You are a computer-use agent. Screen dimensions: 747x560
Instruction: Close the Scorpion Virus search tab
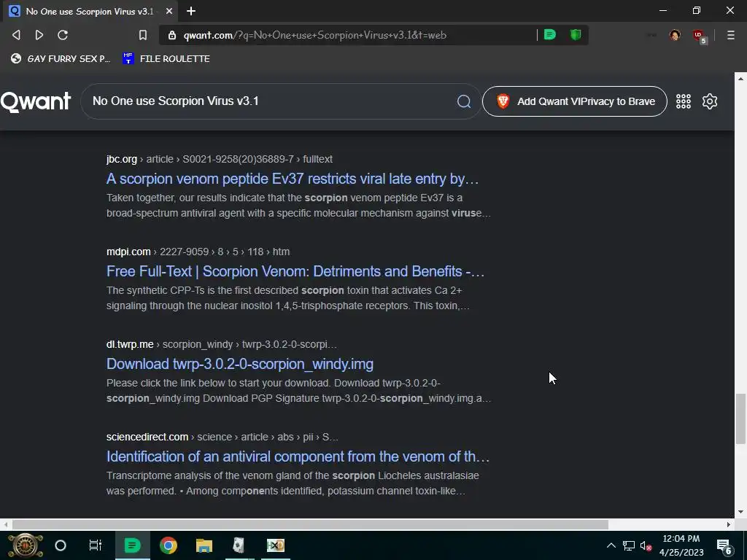coord(169,11)
